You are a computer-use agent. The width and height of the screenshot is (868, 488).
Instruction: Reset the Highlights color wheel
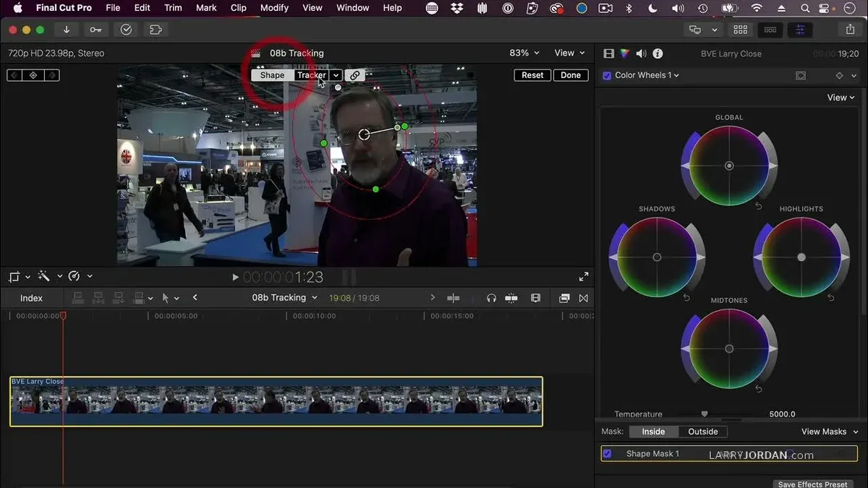[831, 297]
